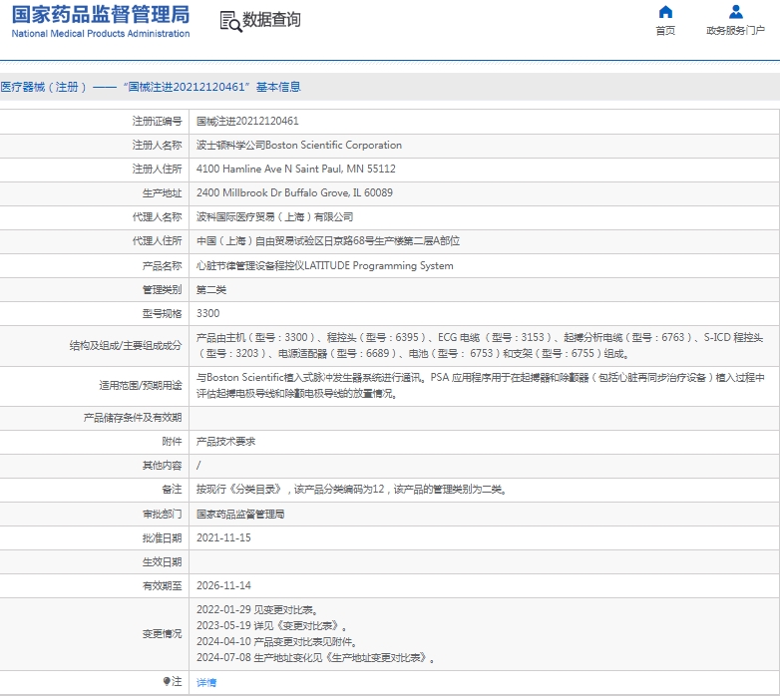This screenshot has width=780, height=700.
Task: Click the 产品储存条件及有效期 label
Action: tap(133, 418)
